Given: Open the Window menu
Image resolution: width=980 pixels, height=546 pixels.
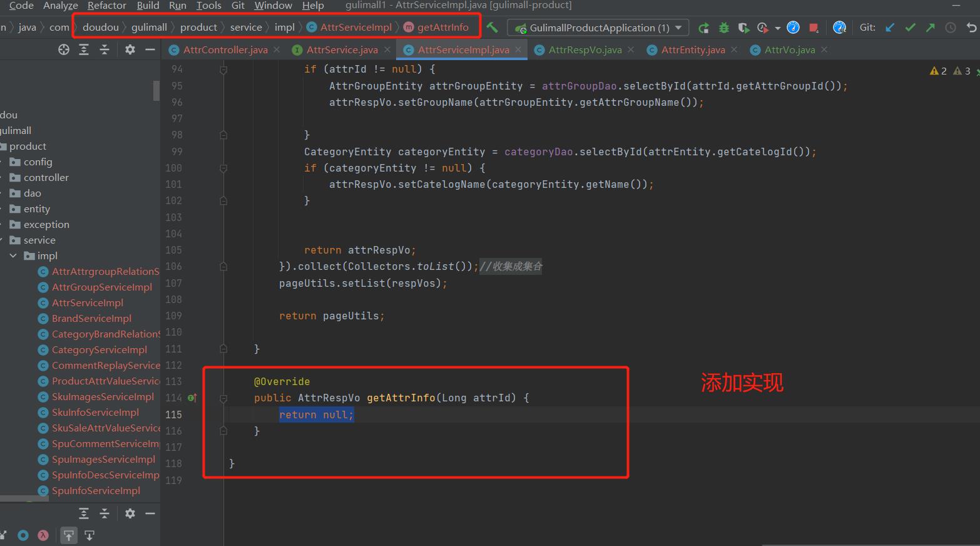Looking at the screenshot, I should click(x=273, y=6).
